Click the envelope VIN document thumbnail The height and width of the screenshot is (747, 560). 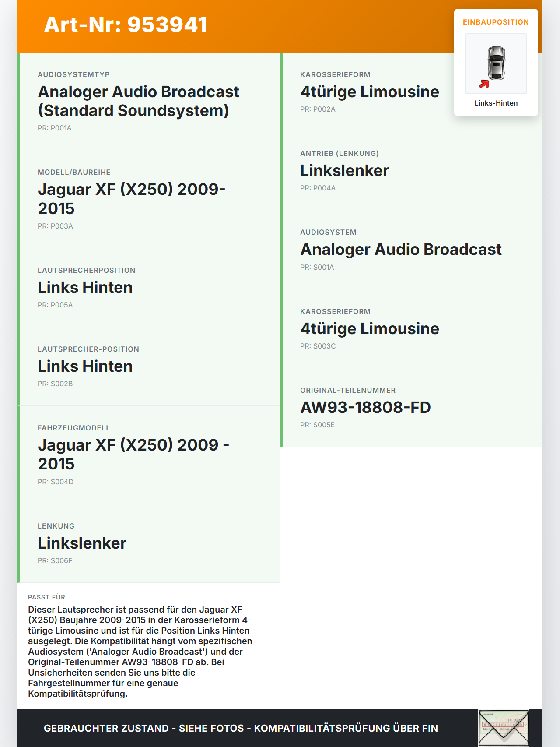504,728
